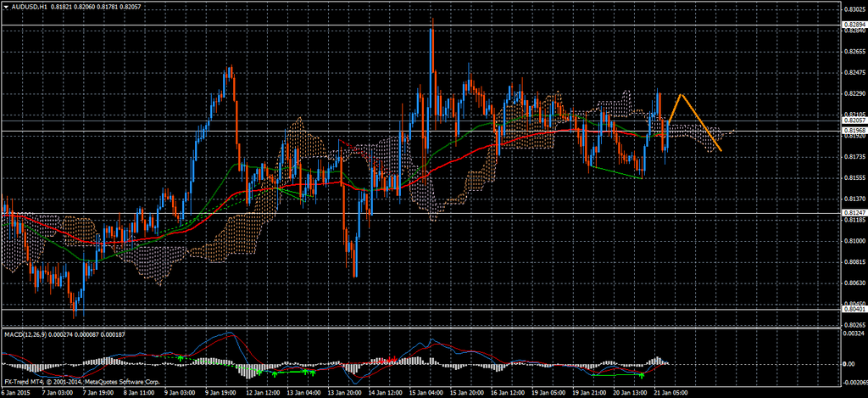Click the 6 Jan 2015 date label
868x398 pixels.
pos(14,393)
